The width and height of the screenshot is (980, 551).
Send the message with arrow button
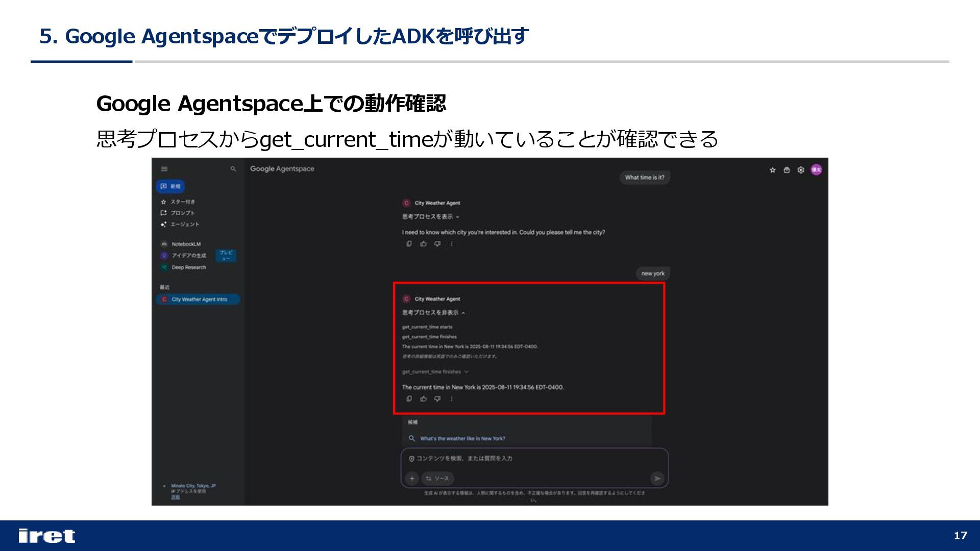click(x=657, y=479)
